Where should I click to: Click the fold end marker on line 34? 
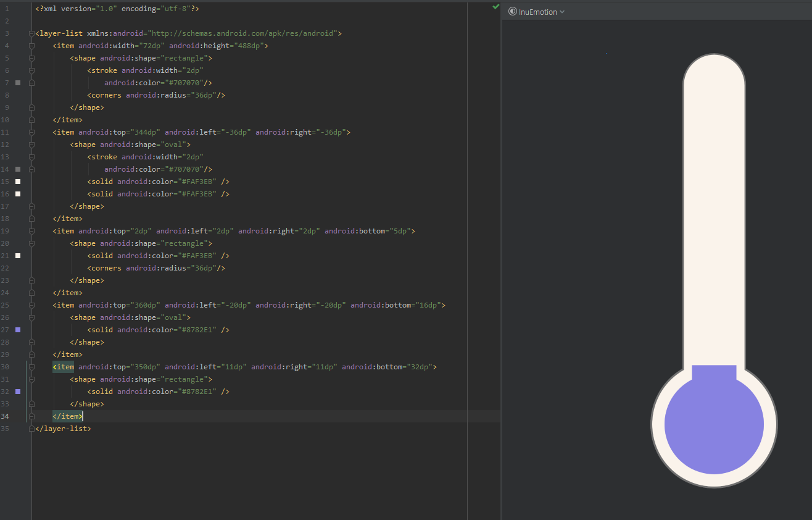pos(31,416)
